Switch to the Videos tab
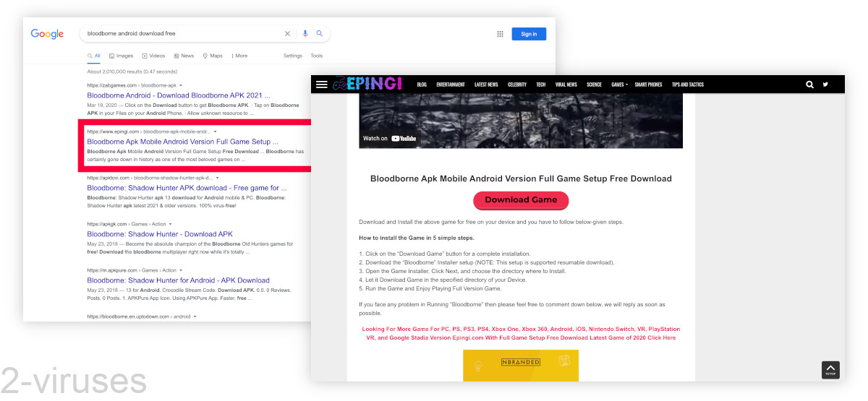Screen dimensions: 868x401 [154, 56]
